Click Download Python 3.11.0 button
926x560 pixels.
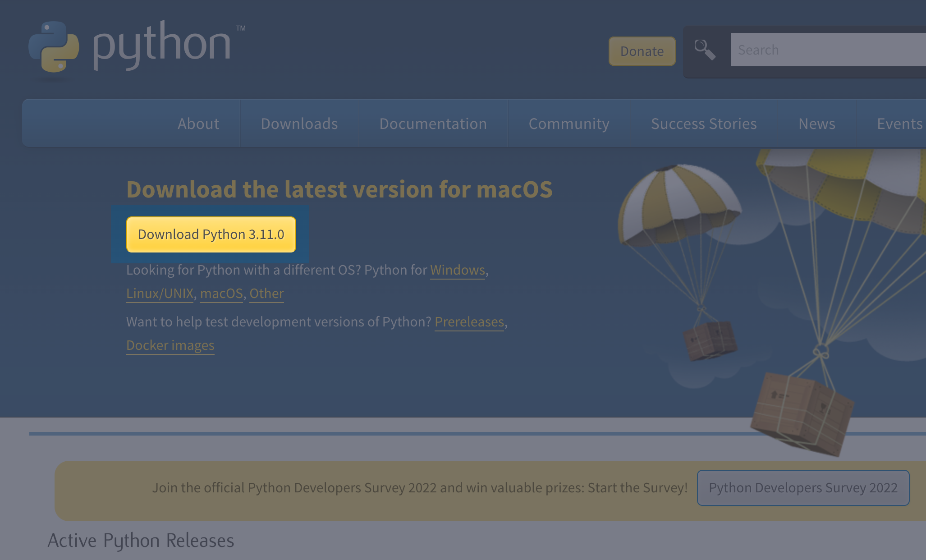pyautogui.click(x=211, y=234)
